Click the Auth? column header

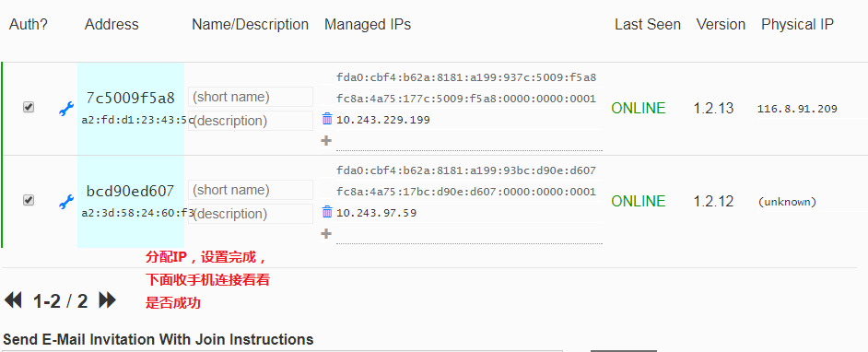pos(29,25)
